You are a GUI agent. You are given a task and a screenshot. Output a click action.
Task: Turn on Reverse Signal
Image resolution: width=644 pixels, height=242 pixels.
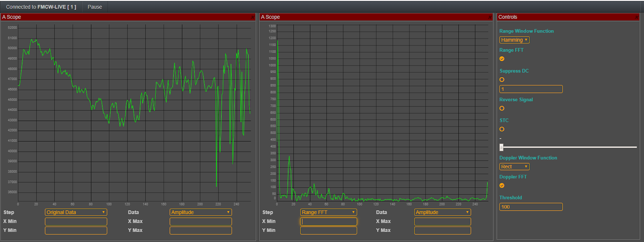pos(502,108)
